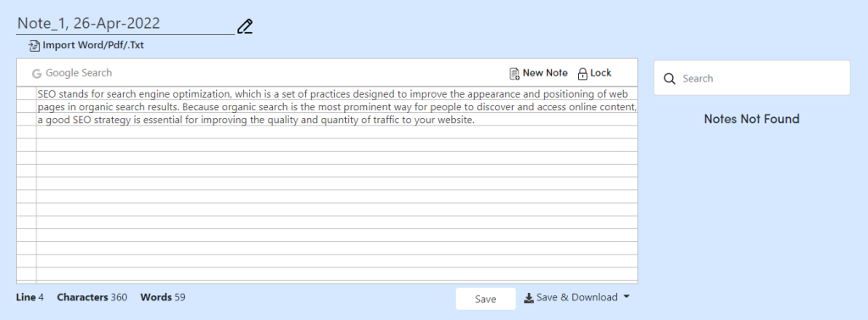Save the current note

click(x=486, y=299)
